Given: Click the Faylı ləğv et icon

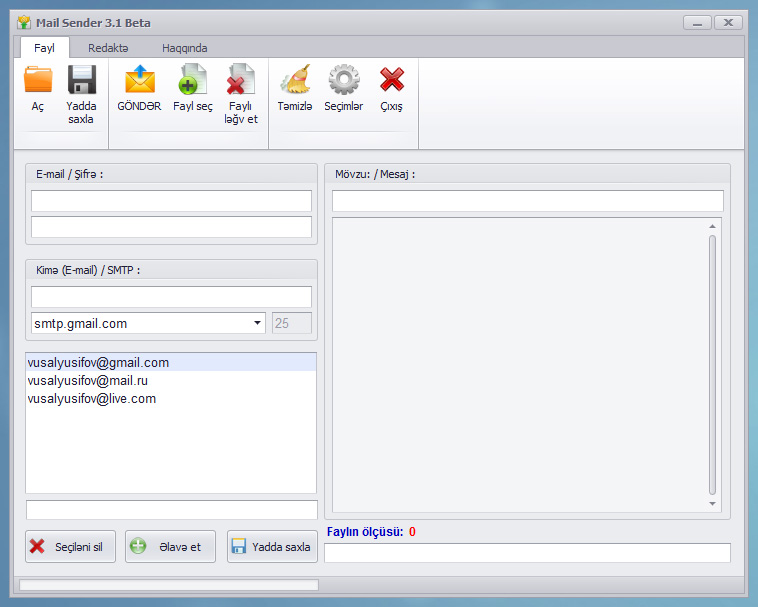Looking at the screenshot, I should [241, 80].
